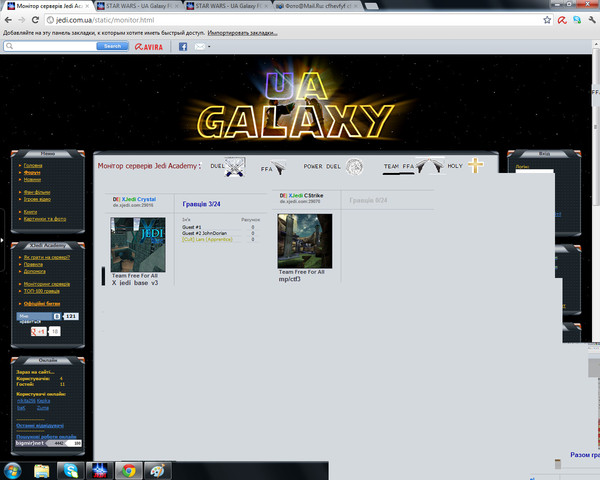Viewport: 600px width, 480px height.
Task: Click the UA GALAXY logo banner
Action: coord(295,105)
